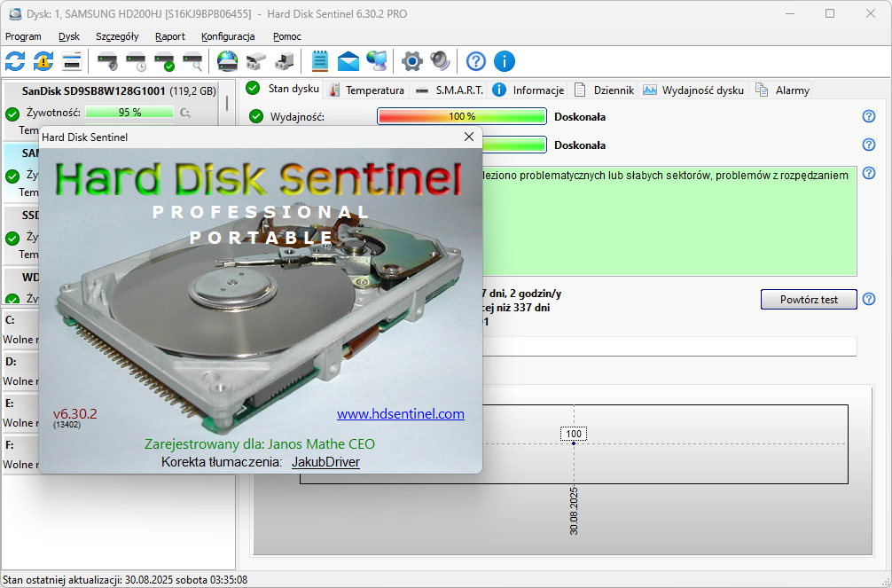Screen dimensions: 892x588
Task: Click the help icon beside Wydajność row
Action: [x=869, y=116]
